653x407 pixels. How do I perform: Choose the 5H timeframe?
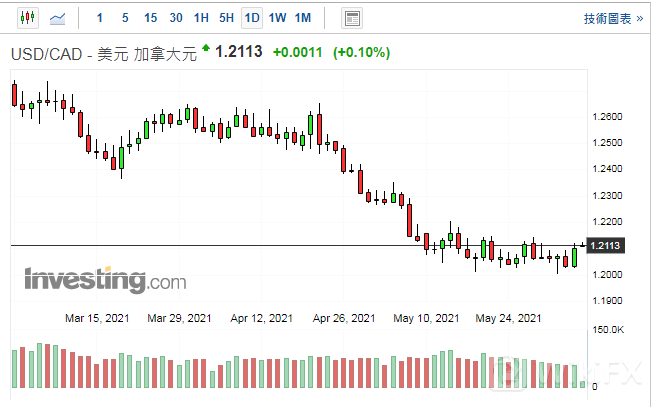click(227, 17)
